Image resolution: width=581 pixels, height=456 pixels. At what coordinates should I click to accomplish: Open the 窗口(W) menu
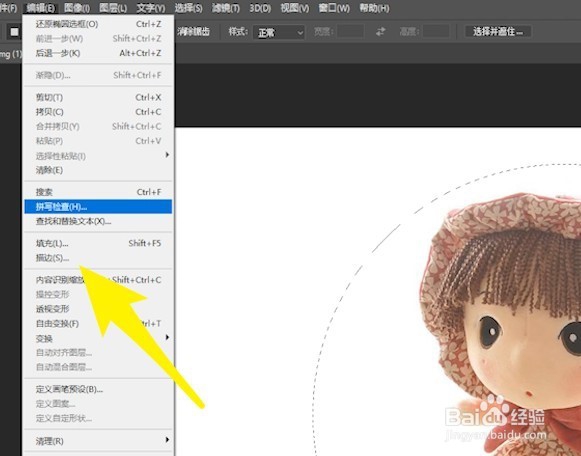[334, 8]
